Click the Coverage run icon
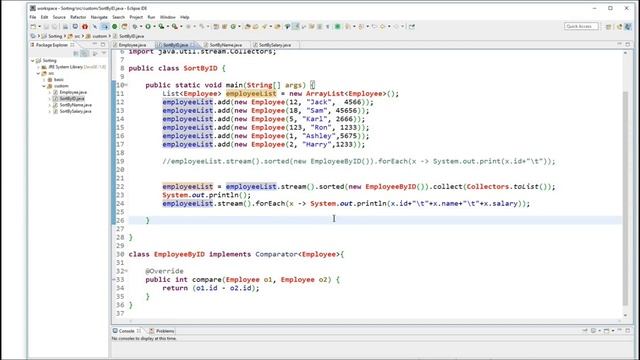Screen dimensions: 640x360 [x=161, y=27]
